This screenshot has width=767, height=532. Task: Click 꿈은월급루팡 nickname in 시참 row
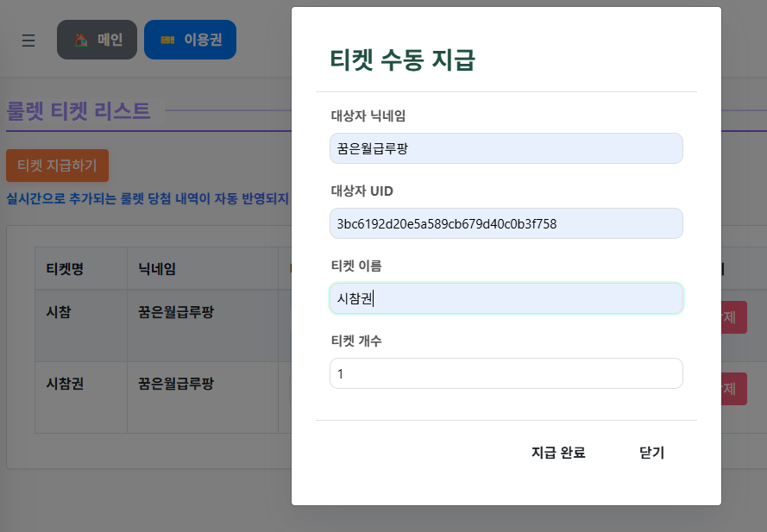click(x=176, y=312)
